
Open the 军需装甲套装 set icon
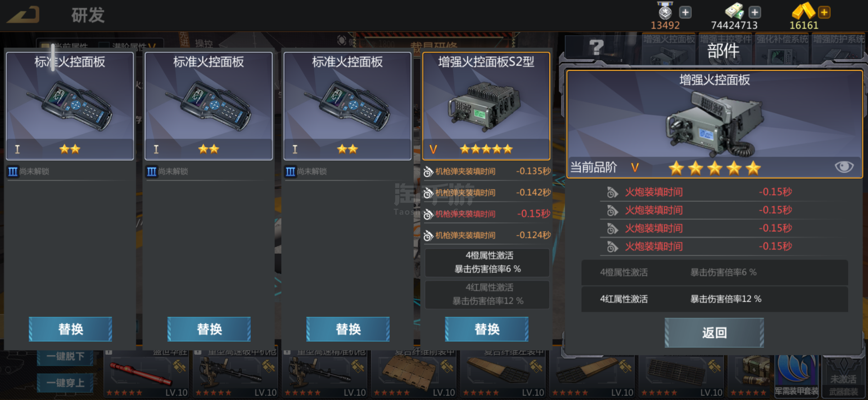796,375
